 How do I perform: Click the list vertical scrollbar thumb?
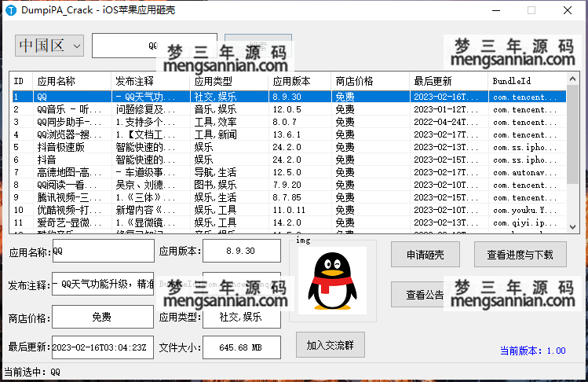tap(572, 134)
